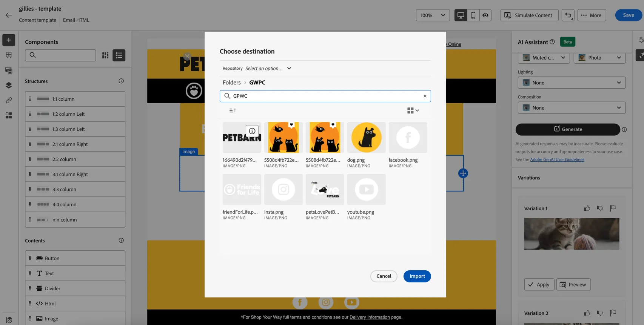The width and height of the screenshot is (644, 325).
Task: Select the mobile device preview icon
Action: pos(473,15)
